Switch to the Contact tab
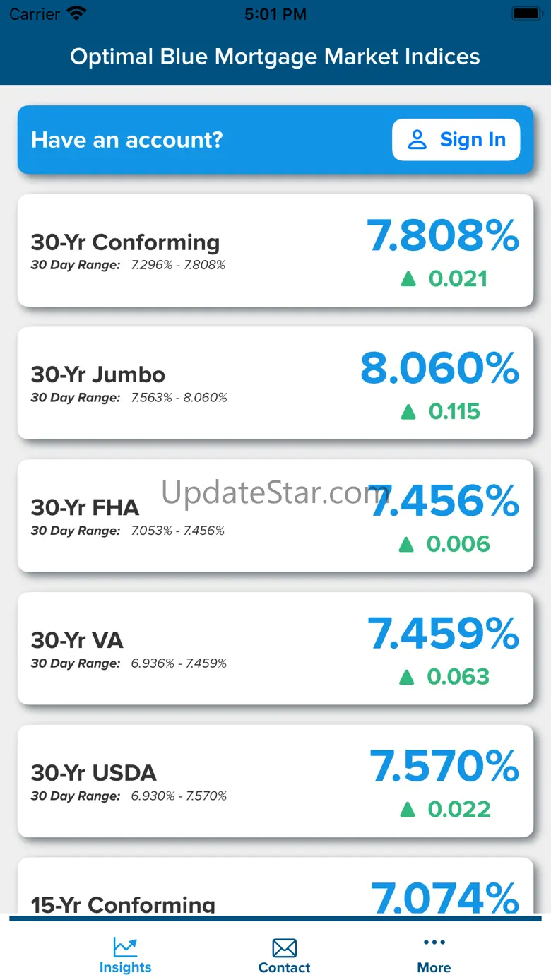The image size is (551, 980). click(x=284, y=956)
